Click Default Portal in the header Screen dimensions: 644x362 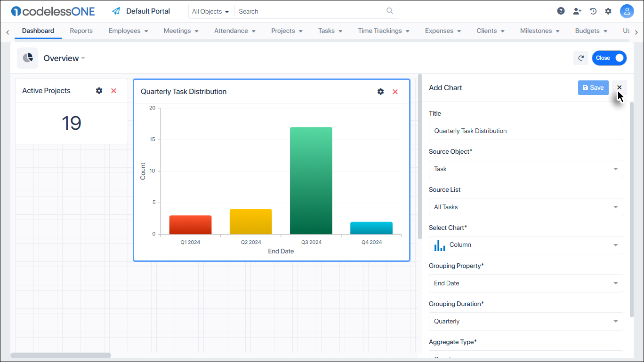click(x=147, y=11)
